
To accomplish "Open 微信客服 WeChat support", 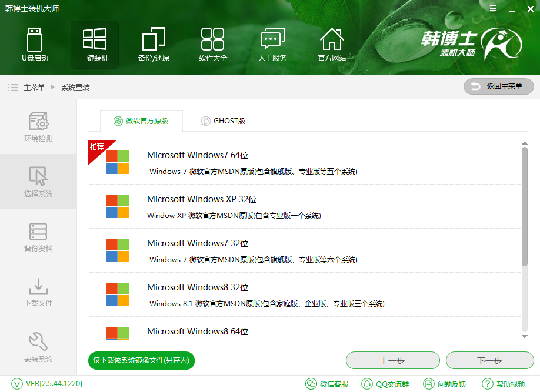I will [327, 384].
